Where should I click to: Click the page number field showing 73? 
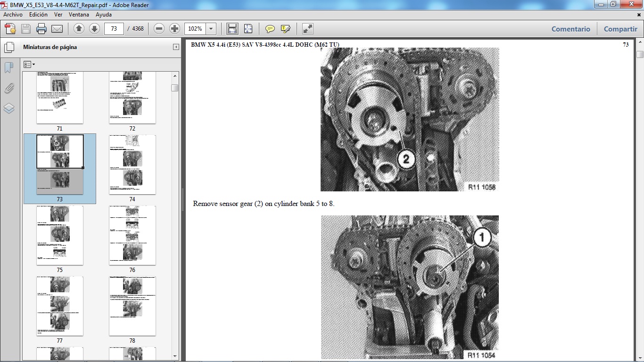tap(114, 29)
